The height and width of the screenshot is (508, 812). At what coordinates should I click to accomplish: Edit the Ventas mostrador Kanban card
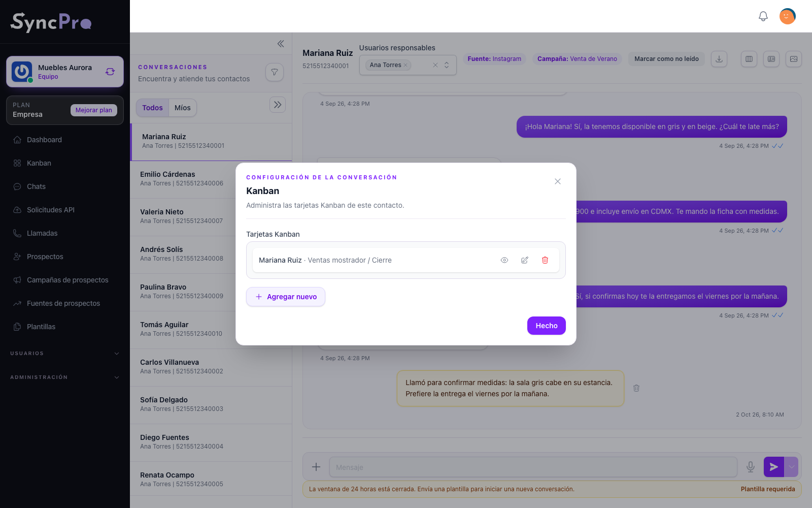524,260
